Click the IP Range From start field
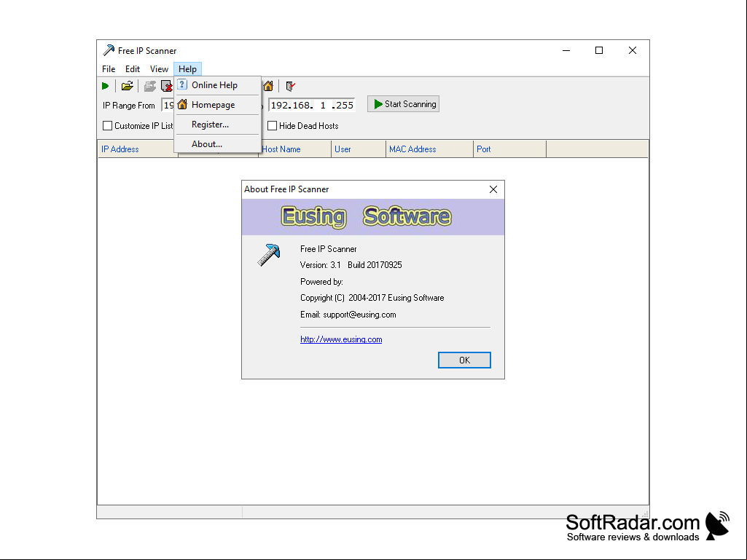747x560 pixels. [x=168, y=106]
